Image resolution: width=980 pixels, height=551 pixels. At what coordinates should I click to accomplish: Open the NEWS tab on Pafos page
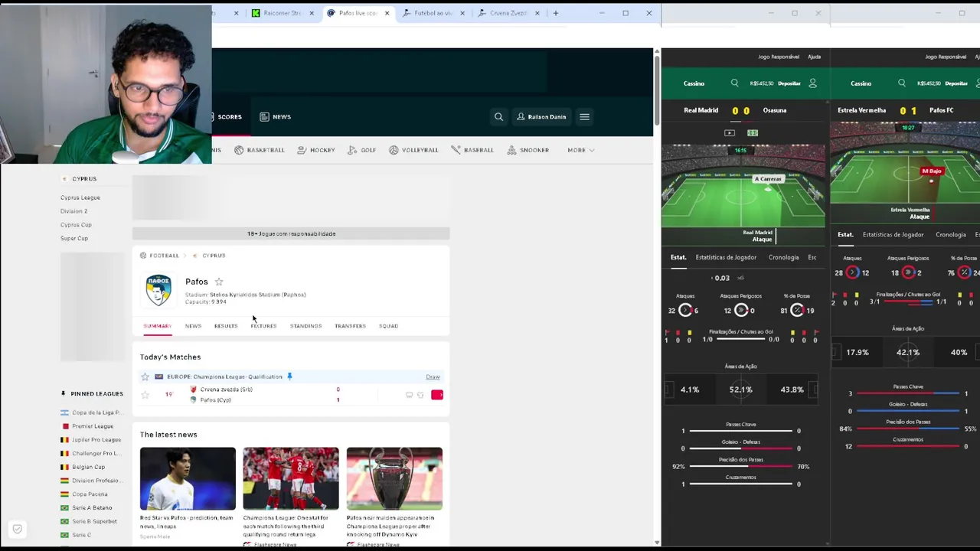tap(193, 326)
